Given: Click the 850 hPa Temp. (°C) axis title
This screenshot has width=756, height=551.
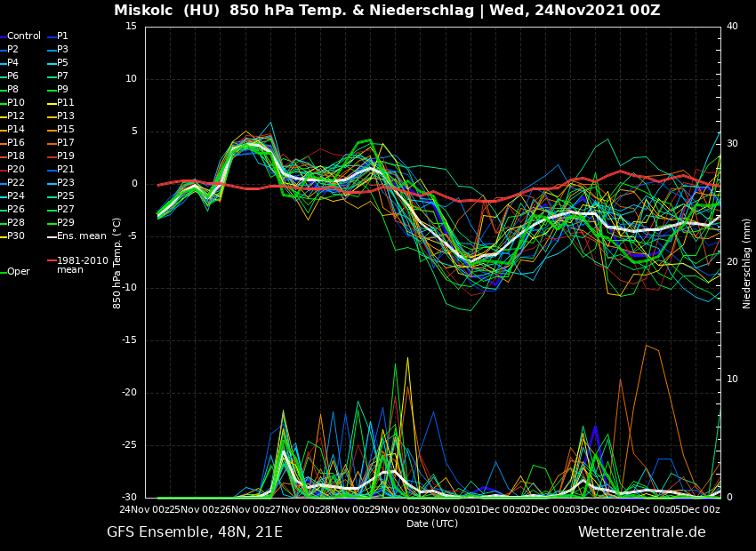Looking at the screenshot, I should coord(117,262).
